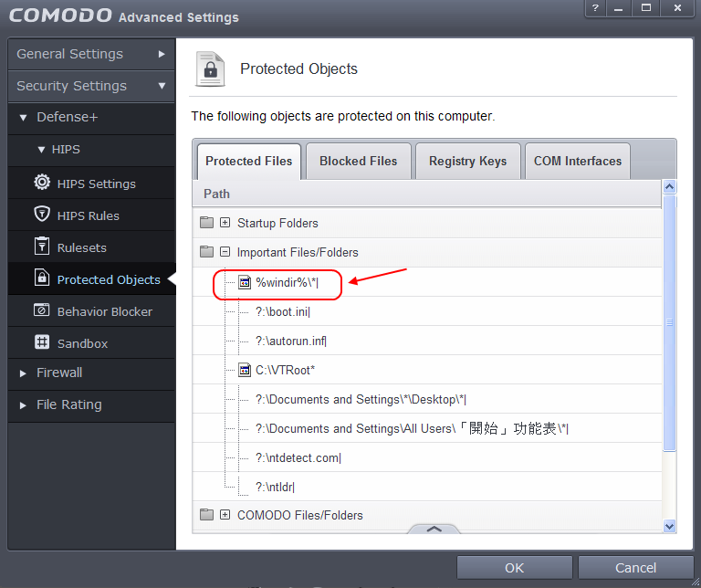Maximize the Advanced Settings window
This screenshot has height=588, width=701.
[645, 8]
